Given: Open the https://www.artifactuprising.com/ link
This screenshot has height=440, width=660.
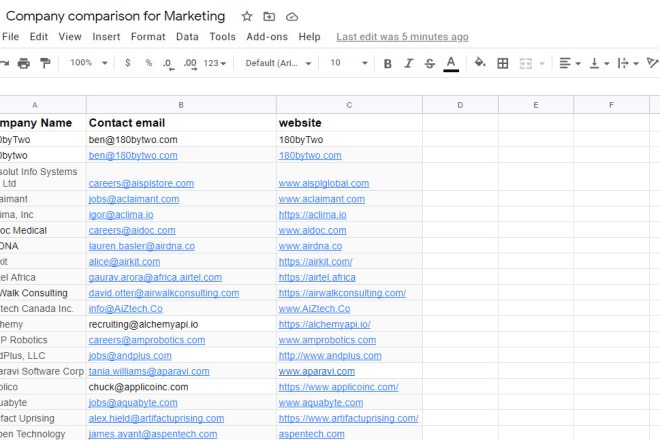Looking at the screenshot, I should 349,419.
